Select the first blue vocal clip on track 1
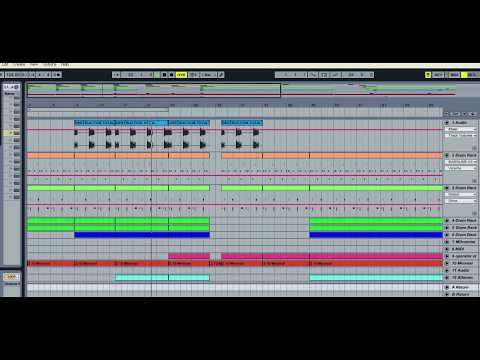The width and height of the screenshot is (480, 360). (x=95, y=123)
